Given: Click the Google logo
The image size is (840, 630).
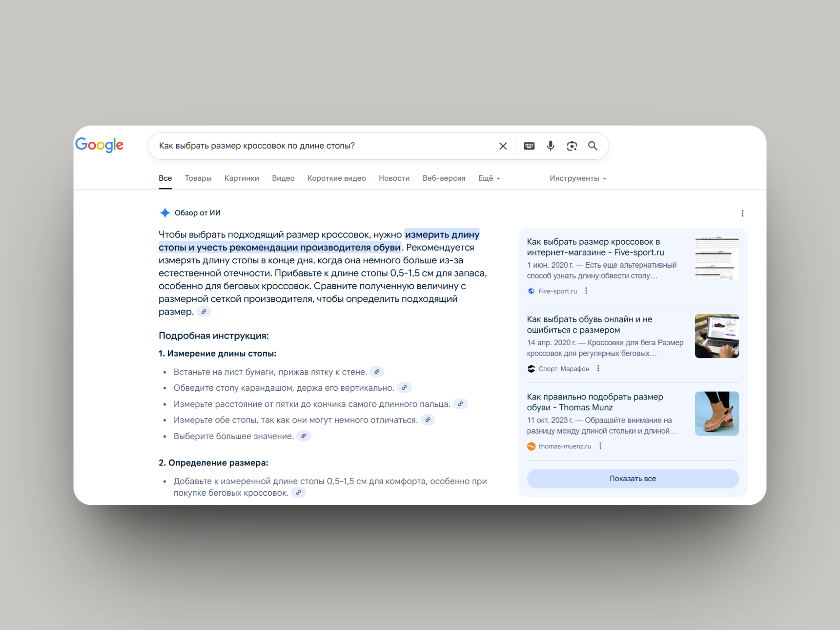Looking at the screenshot, I should 99,145.
